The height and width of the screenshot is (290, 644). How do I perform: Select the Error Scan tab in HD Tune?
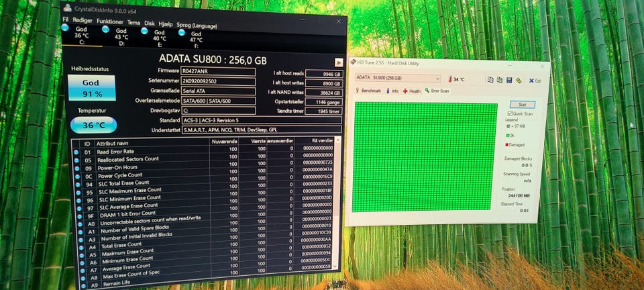437,91
